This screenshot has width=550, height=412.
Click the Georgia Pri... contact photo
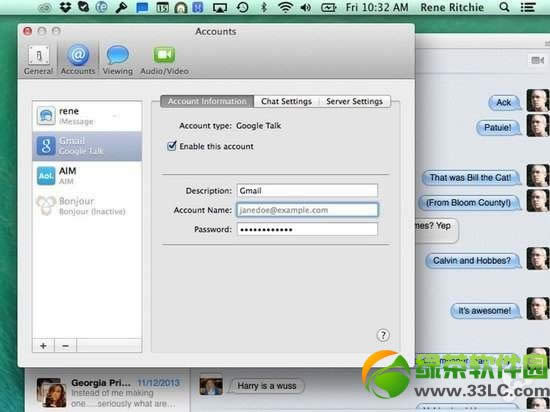(51, 392)
